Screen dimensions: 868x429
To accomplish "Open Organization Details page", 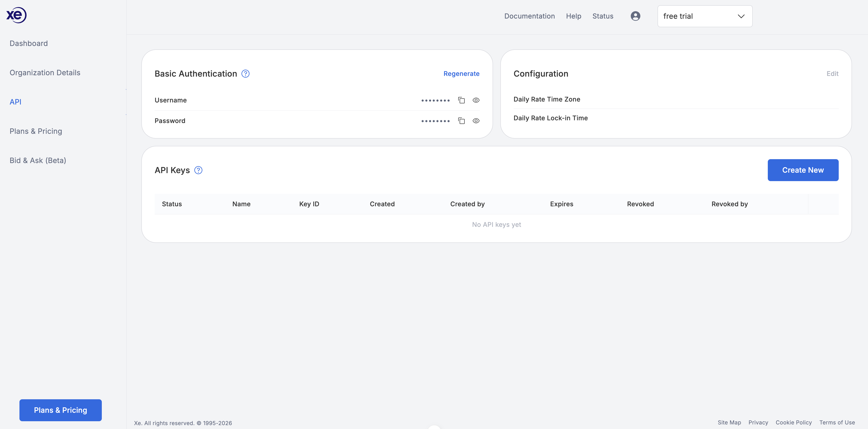I will pyautogui.click(x=45, y=73).
